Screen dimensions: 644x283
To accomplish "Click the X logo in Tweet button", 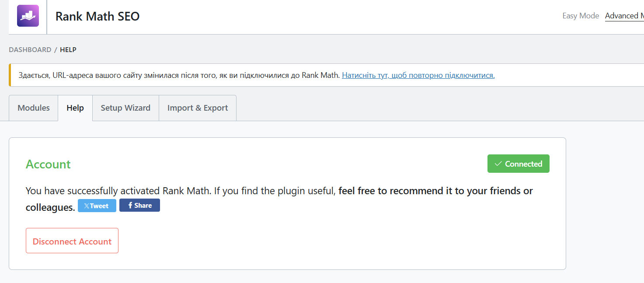I will pos(86,206).
